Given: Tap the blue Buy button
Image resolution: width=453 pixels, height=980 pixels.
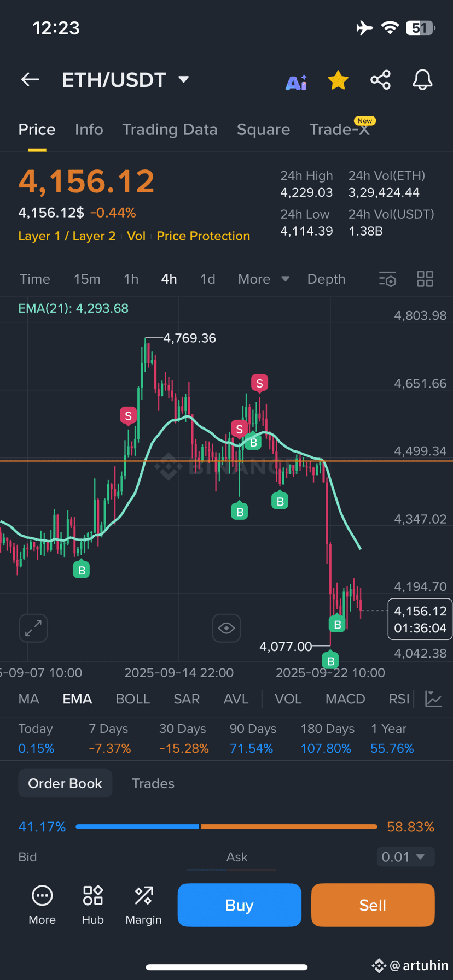Looking at the screenshot, I should [240, 905].
